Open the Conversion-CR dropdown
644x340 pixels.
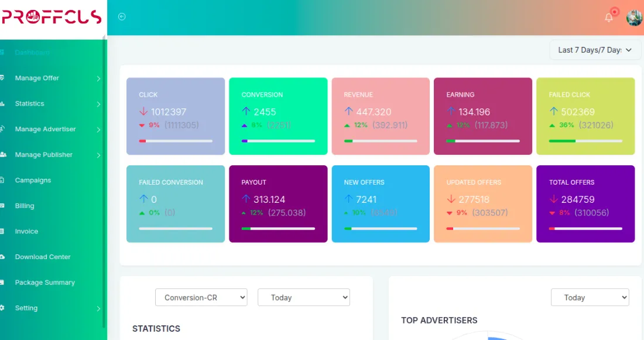pyautogui.click(x=201, y=297)
